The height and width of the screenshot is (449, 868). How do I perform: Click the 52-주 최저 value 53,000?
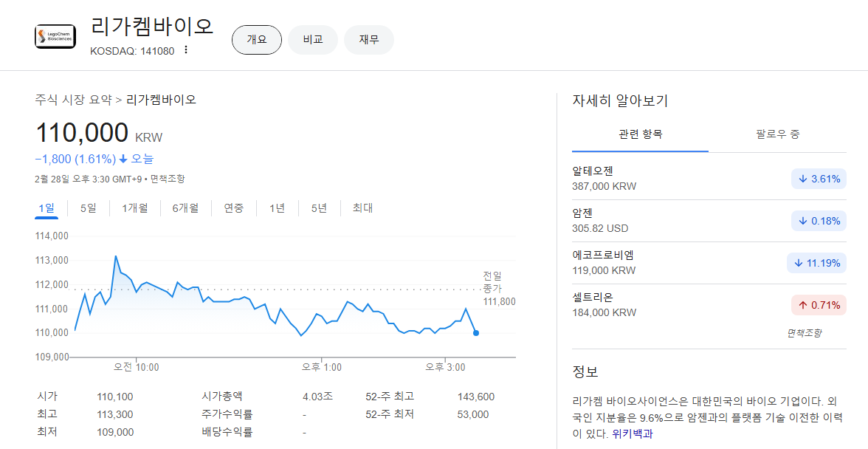pos(472,415)
